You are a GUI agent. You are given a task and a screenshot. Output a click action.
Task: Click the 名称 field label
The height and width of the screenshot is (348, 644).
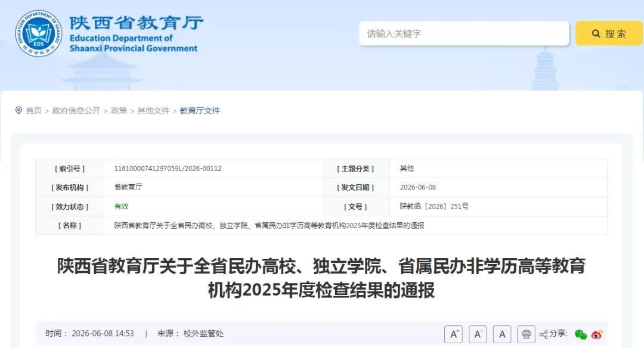70,225
